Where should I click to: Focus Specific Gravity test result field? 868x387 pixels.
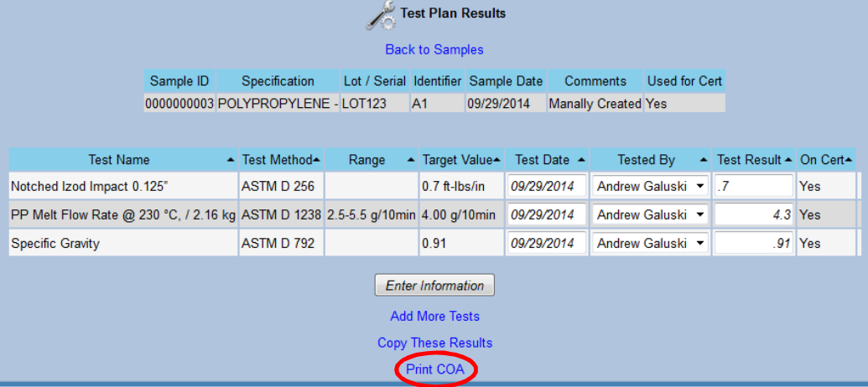[x=753, y=244]
